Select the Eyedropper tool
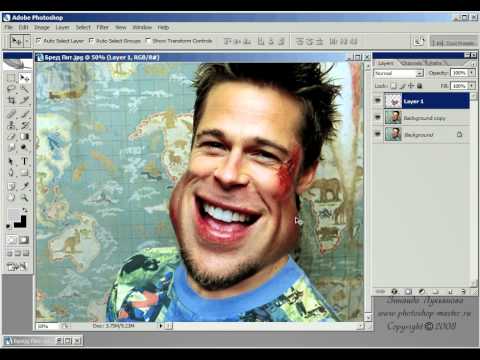 click(x=24, y=187)
